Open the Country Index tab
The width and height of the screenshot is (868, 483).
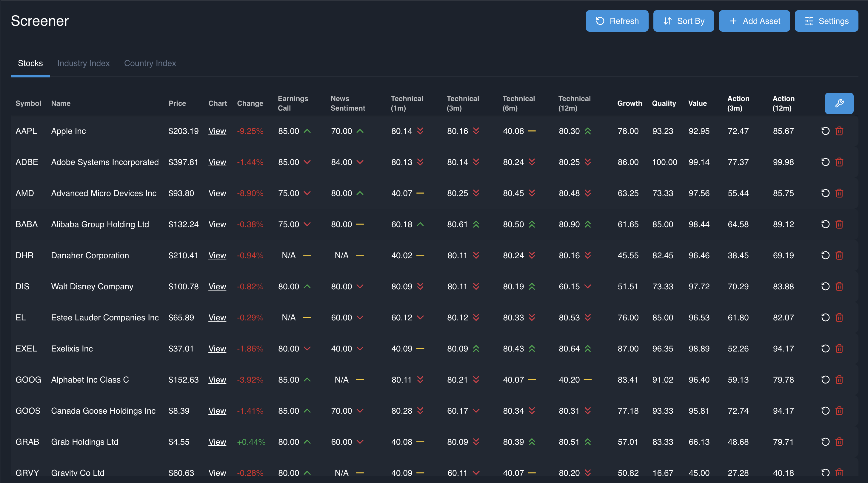tap(150, 63)
